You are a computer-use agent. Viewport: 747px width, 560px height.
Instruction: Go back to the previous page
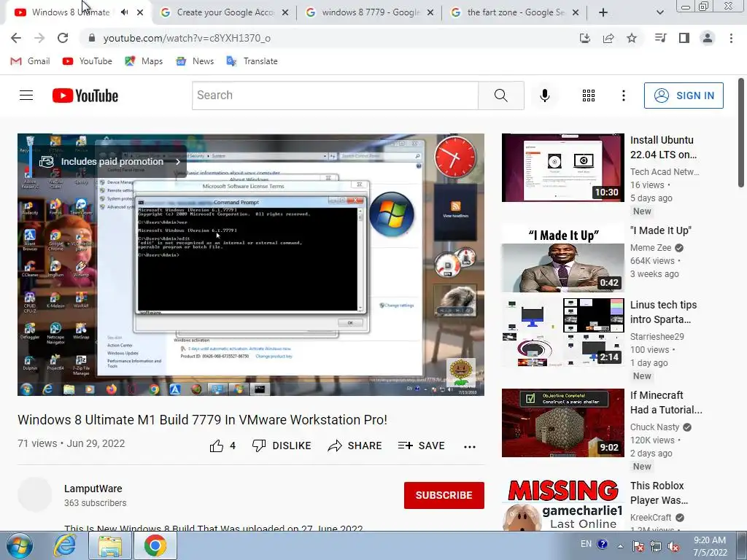(16, 38)
